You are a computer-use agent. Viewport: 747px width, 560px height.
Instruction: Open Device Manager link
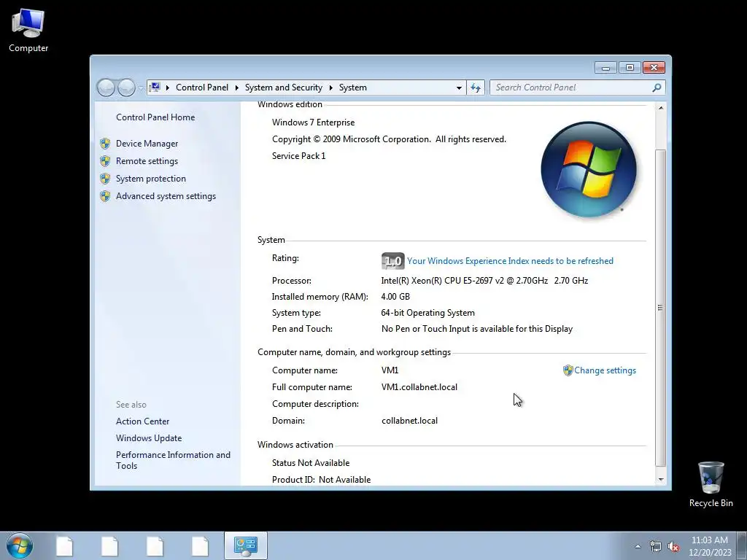pyautogui.click(x=147, y=144)
